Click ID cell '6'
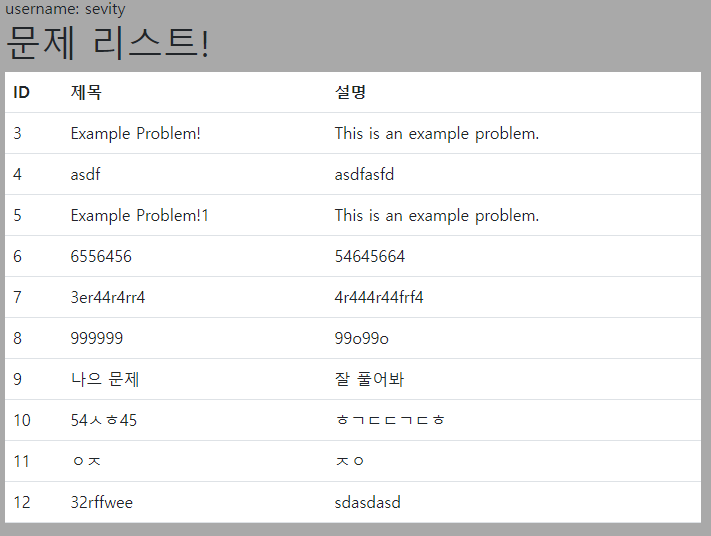The image size is (711, 536). [17, 256]
